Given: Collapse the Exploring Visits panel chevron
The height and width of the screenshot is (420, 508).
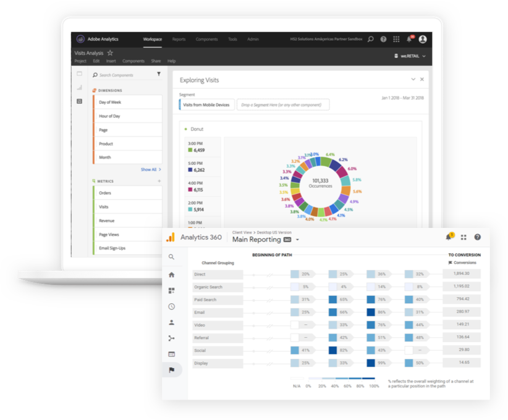Looking at the screenshot, I should click(x=413, y=79).
